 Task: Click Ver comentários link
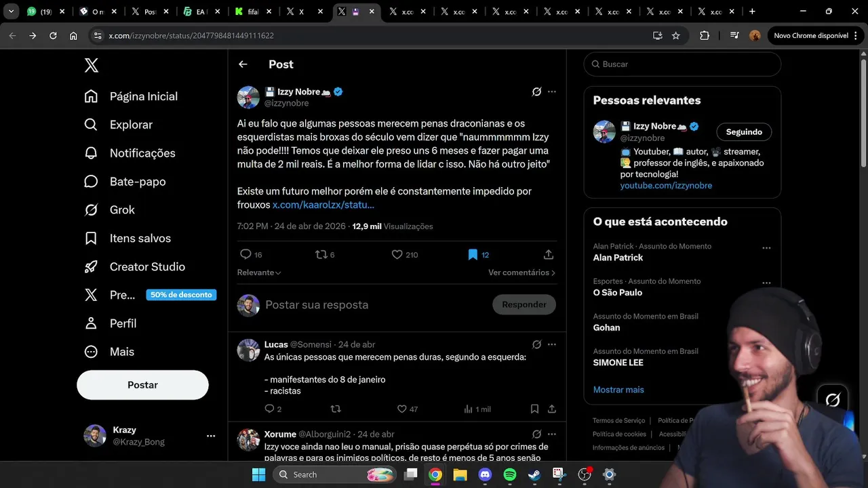tap(522, 272)
